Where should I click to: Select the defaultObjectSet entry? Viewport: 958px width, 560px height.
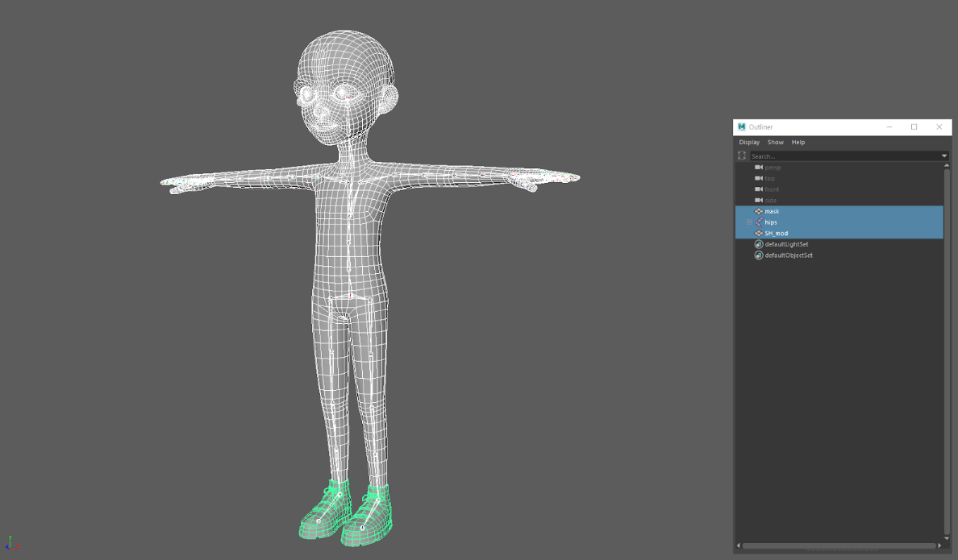[x=839, y=255]
